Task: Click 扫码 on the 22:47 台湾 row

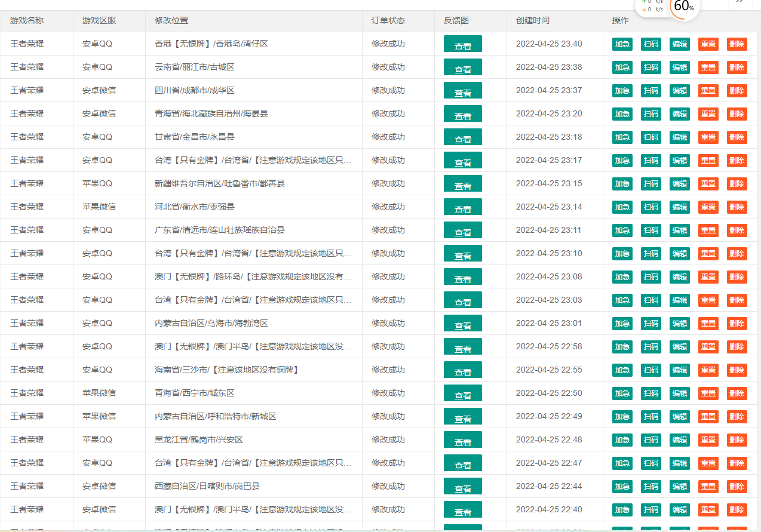Action: pos(650,463)
